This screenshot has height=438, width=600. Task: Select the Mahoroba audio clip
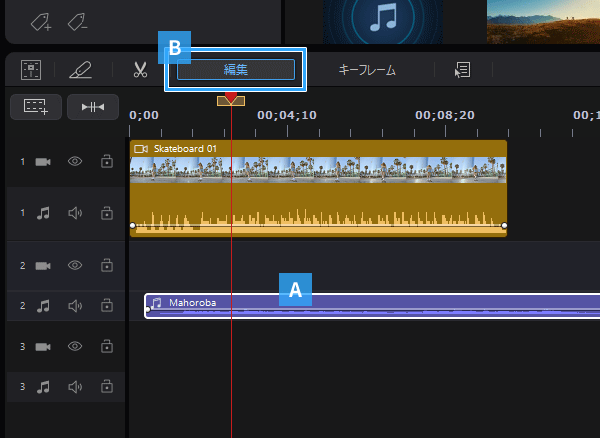372,306
